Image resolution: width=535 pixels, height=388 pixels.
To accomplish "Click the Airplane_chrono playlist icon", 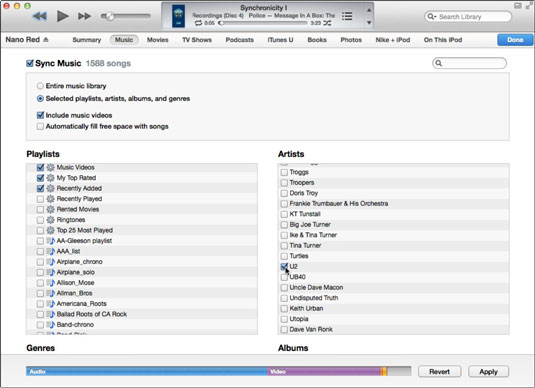I will tap(50, 262).
